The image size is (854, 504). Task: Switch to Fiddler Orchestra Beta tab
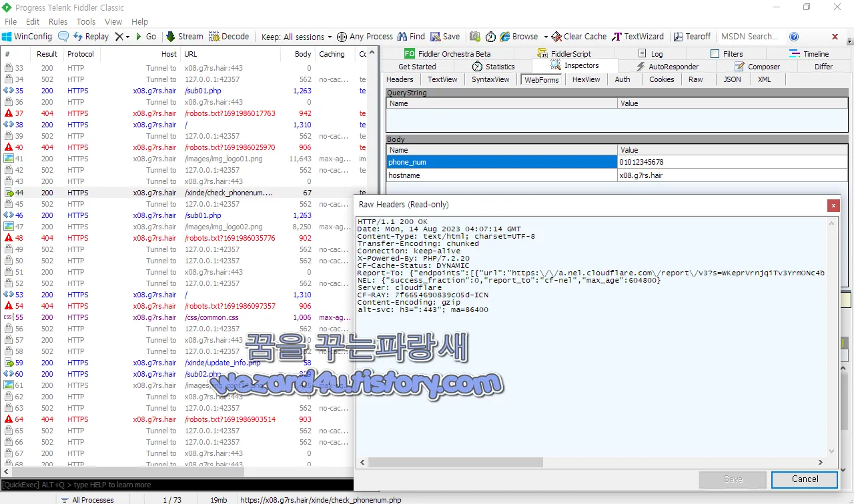[448, 54]
